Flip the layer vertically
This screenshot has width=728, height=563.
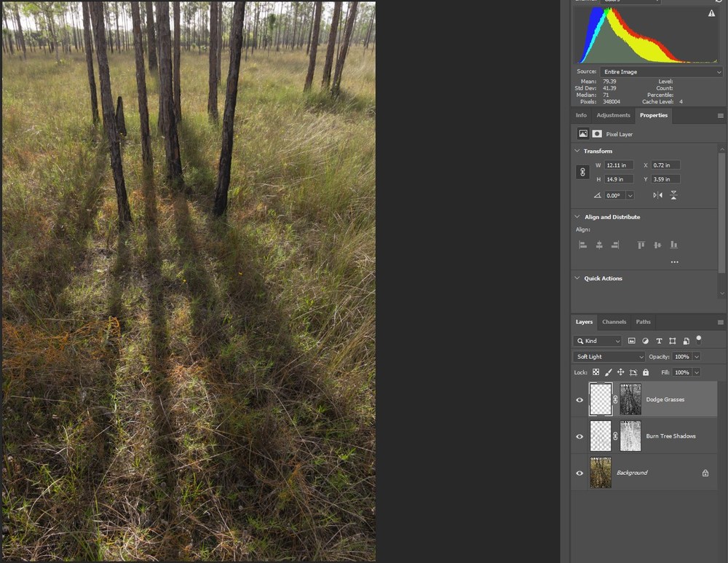(x=673, y=195)
